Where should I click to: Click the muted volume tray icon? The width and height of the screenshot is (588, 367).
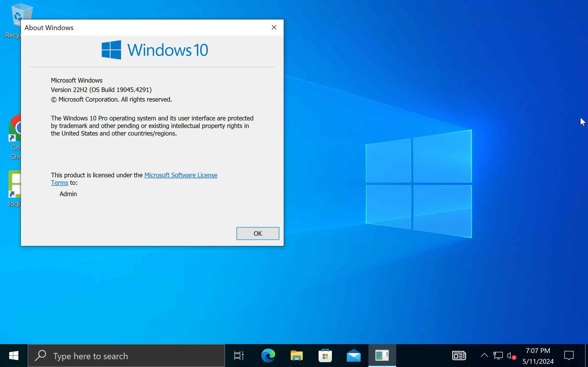point(511,356)
